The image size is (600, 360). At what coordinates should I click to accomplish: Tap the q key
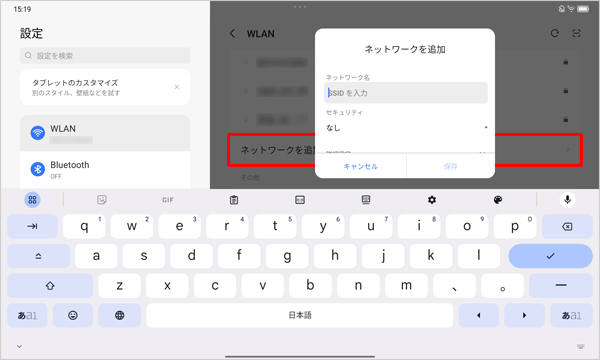84,226
